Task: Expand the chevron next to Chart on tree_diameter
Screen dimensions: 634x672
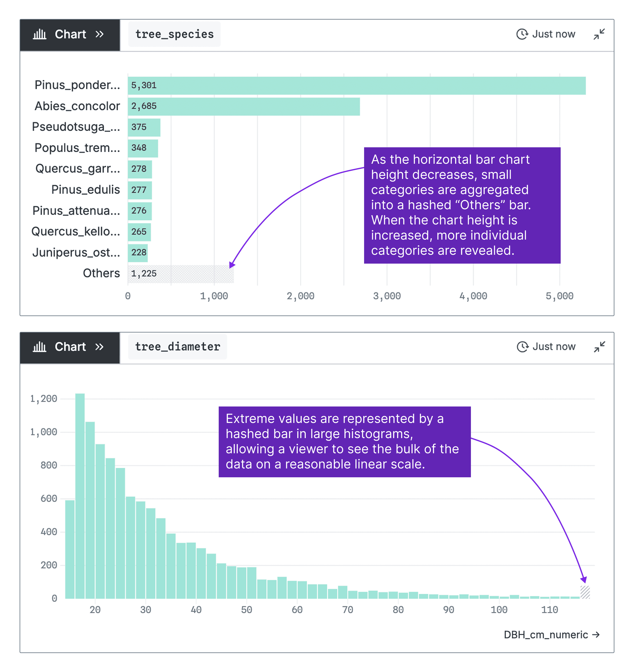Action: 99,347
